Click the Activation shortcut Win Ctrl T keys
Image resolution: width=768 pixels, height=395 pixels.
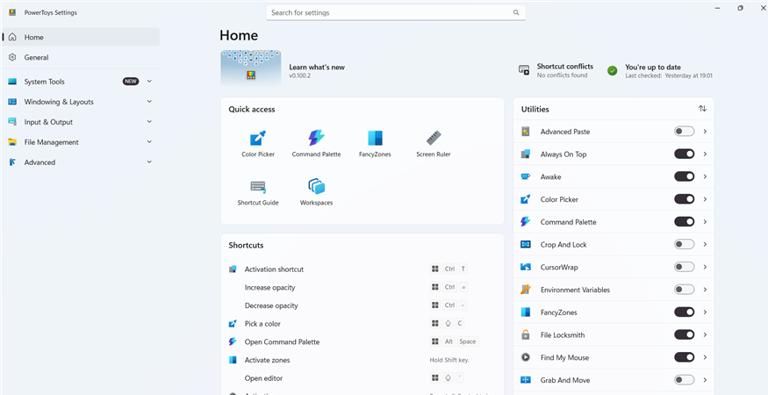(x=448, y=269)
